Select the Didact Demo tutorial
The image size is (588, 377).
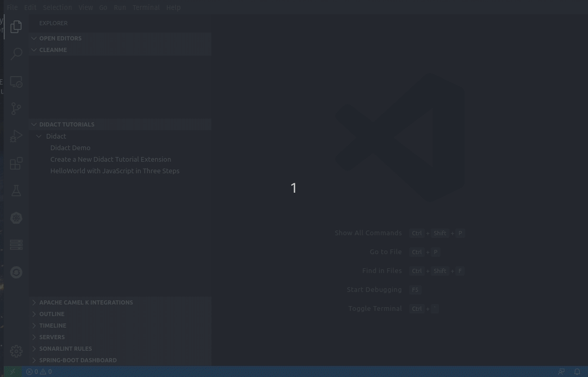point(120,148)
